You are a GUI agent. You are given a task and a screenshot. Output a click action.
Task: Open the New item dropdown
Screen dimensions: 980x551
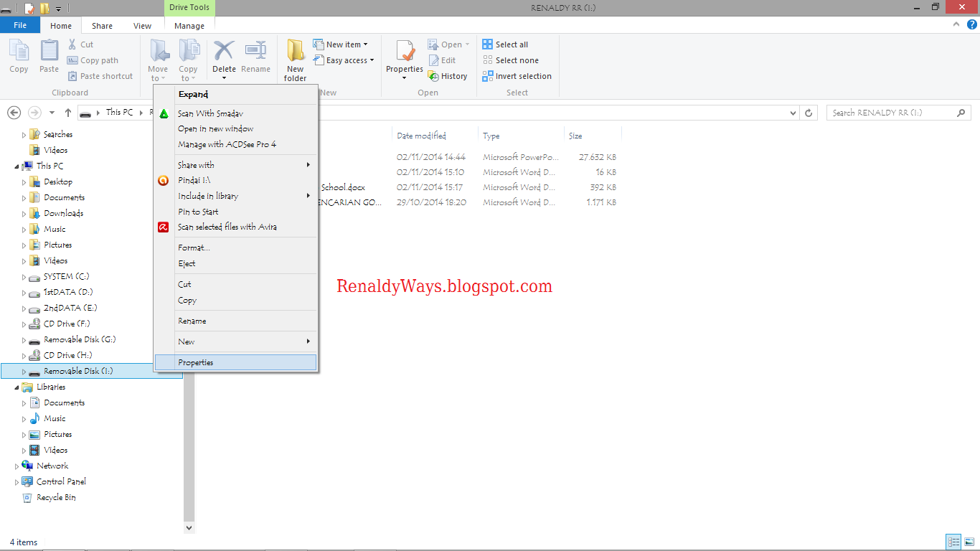343,44
